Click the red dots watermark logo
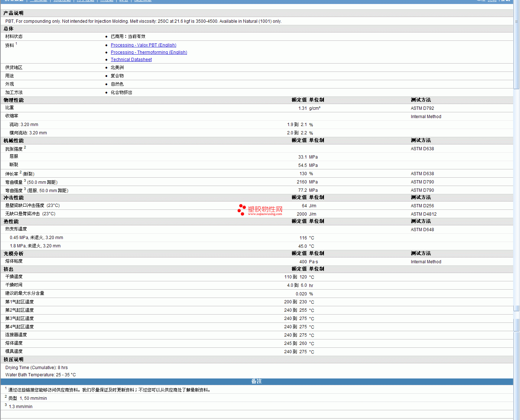 coord(242,209)
